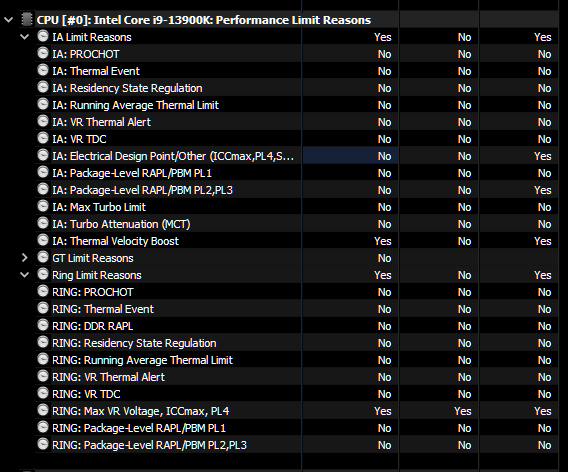568x472 pixels.
Task: Click the icon beside RING: Residency State Regulation
Action: pos(43,343)
